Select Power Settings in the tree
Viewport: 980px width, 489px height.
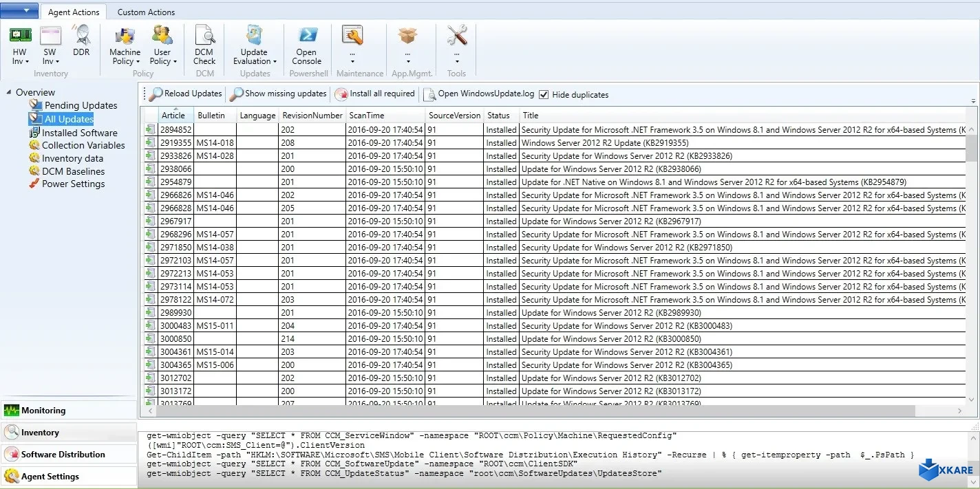73,184
